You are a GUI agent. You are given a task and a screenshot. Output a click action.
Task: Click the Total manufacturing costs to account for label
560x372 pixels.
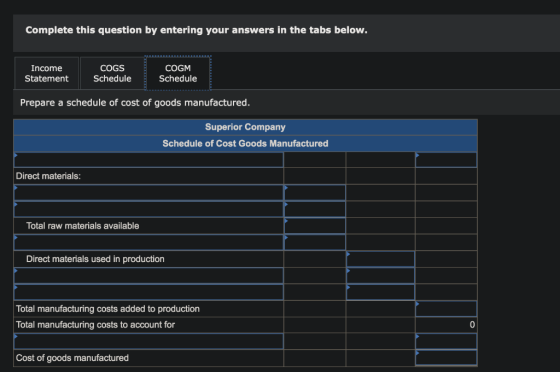(x=95, y=325)
